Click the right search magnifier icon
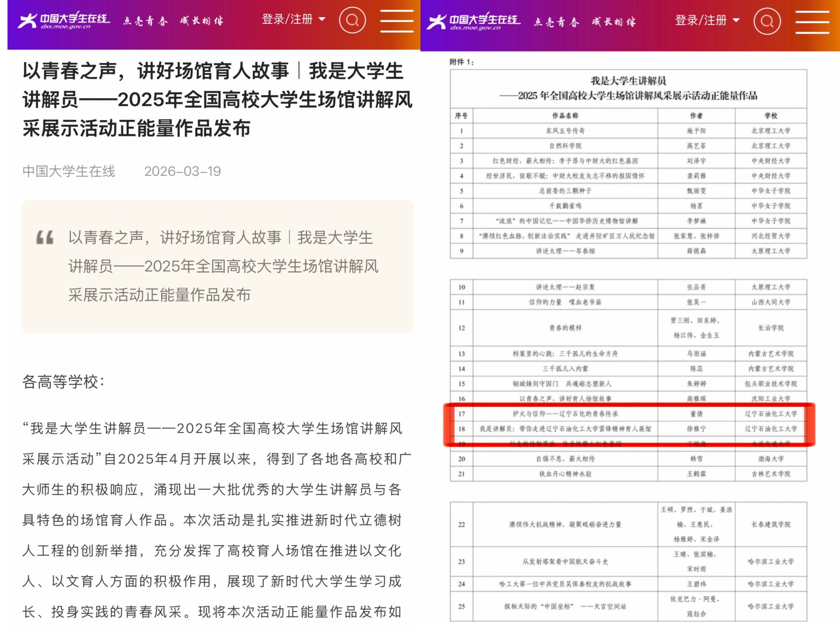The image size is (840, 630). (767, 21)
